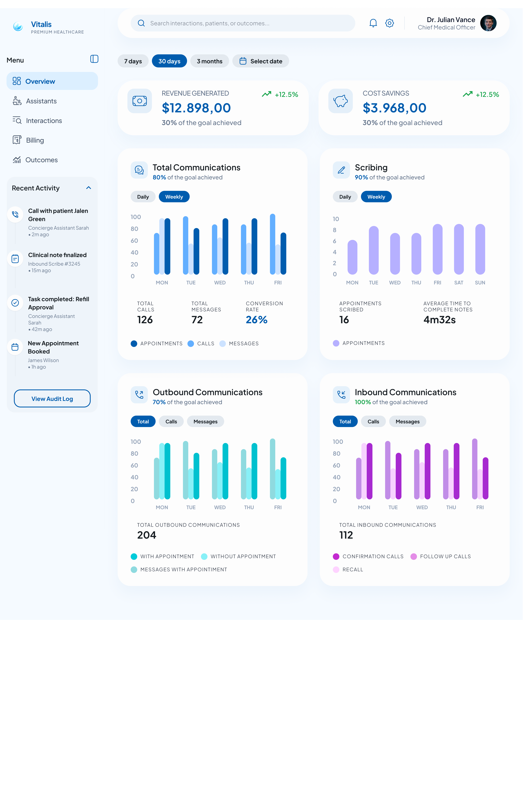Select the 30 days range
Viewport: 526px width, 812px height.
[169, 61]
